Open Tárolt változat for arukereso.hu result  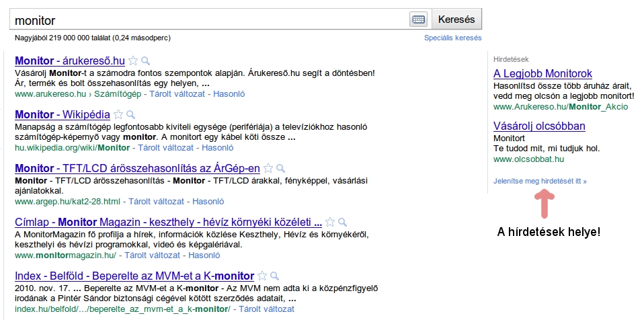click(x=177, y=93)
